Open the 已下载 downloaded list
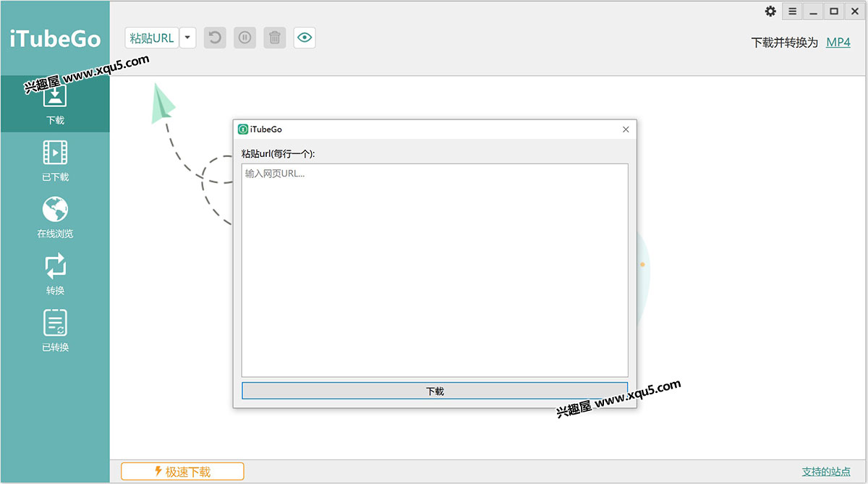This screenshot has width=868, height=484. click(55, 161)
